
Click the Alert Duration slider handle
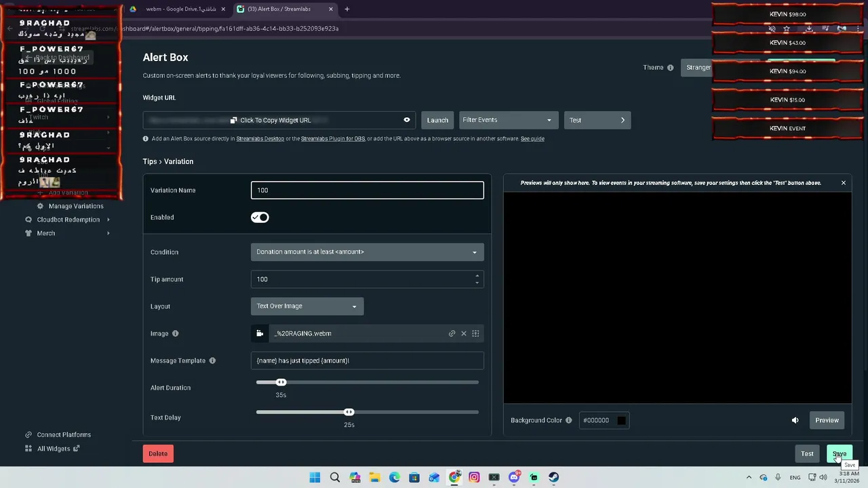(x=281, y=382)
